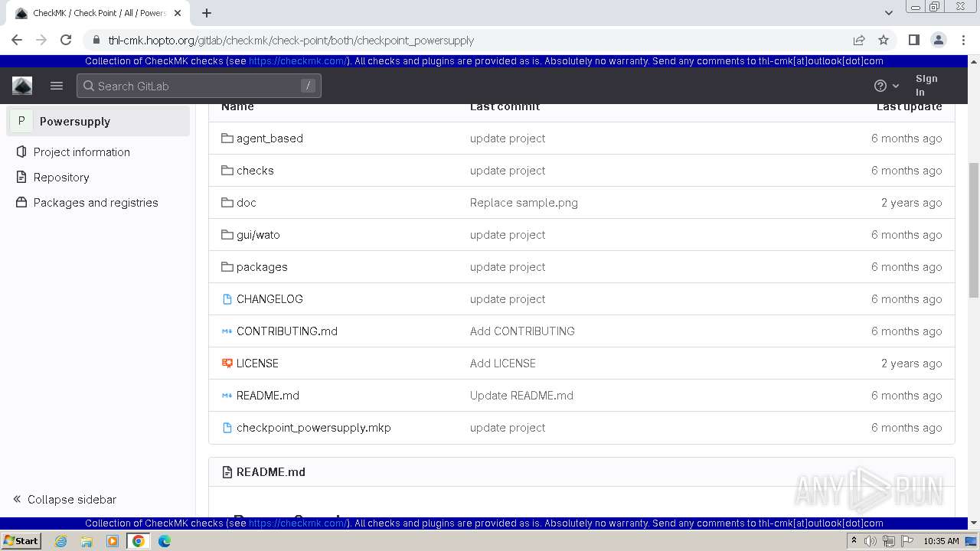Screen dimensions: 980x551
Task: Click the checks folder icon
Action: coord(227,171)
